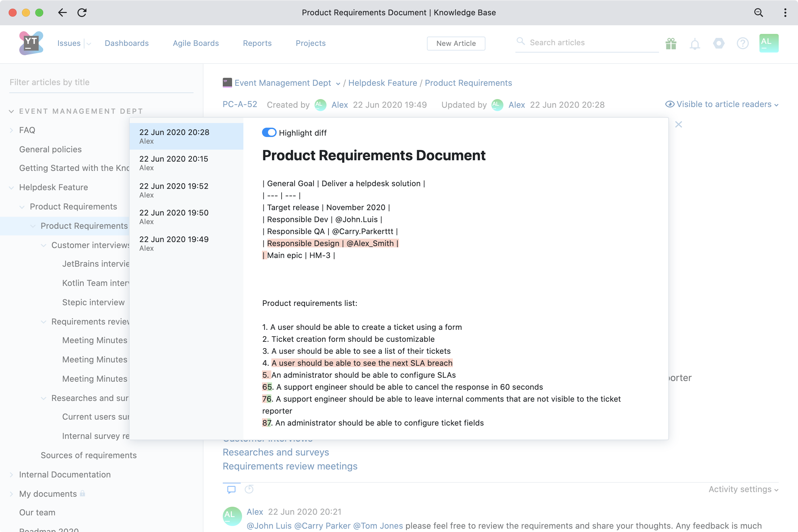Click the search magnifier in Search articles
The image size is (798, 532).
coord(520,41)
